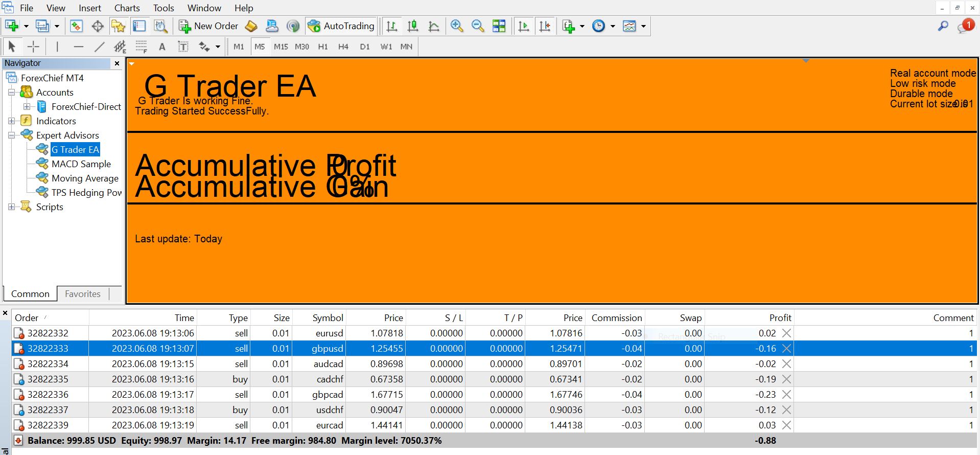The height and width of the screenshot is (455, 980).
Task: Click the Zoom In magnifier icon
Action: (x=457, y=26)
